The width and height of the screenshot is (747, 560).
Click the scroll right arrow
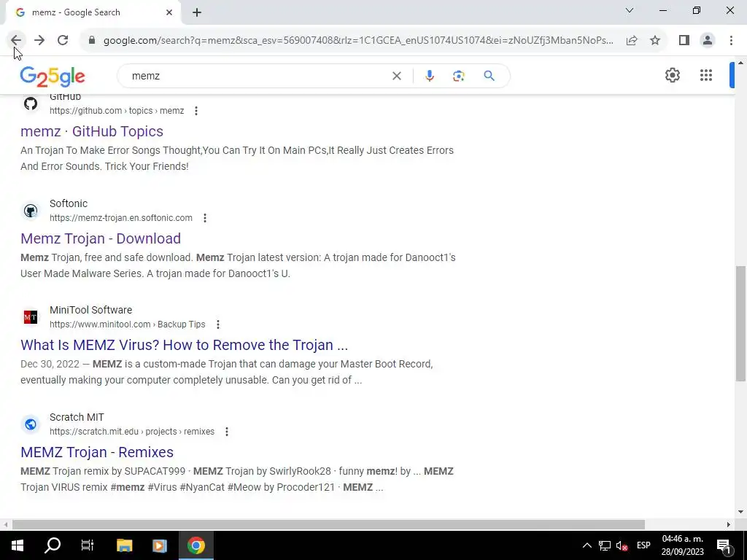pos(729,525)
